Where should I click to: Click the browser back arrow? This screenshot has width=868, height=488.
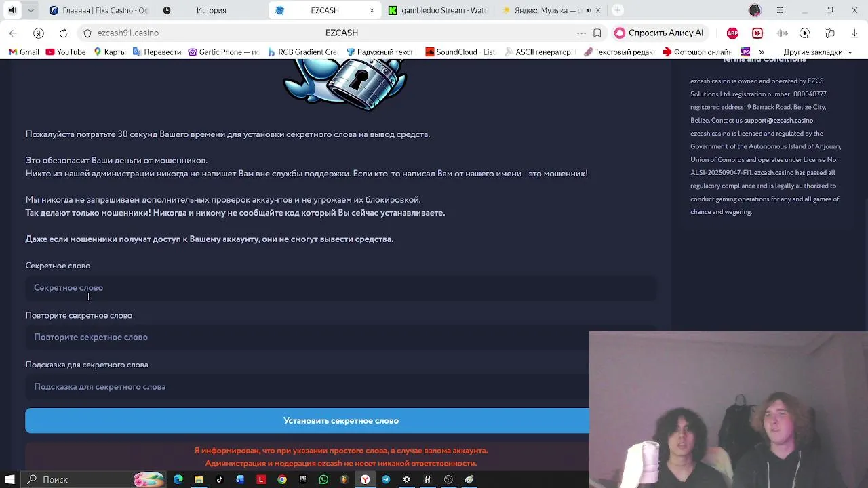(13, 33)
